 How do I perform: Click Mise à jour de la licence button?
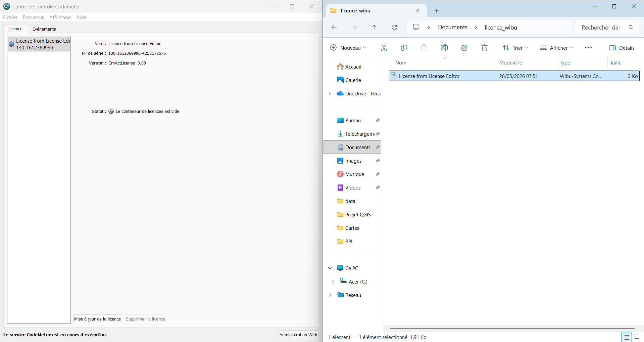coord(98,319)
